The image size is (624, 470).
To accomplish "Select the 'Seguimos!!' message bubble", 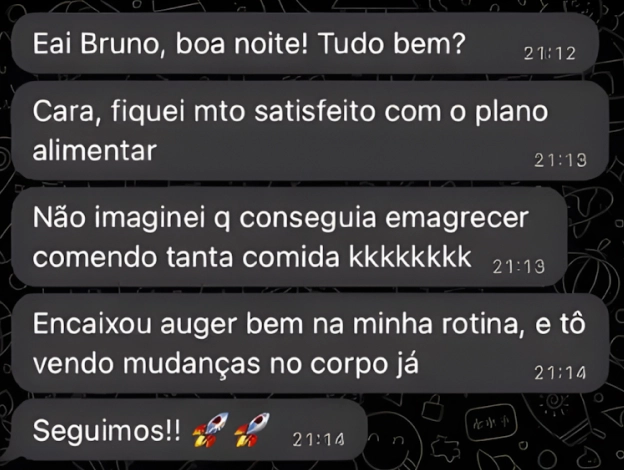I will point(187,431).
